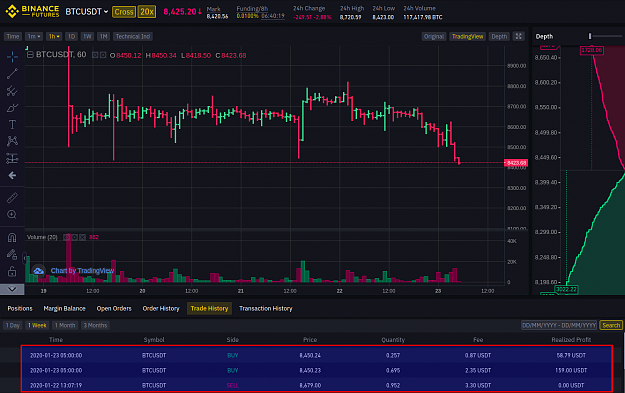
Task: Click the 8,450.24 price cell
Action: (310, 355)
